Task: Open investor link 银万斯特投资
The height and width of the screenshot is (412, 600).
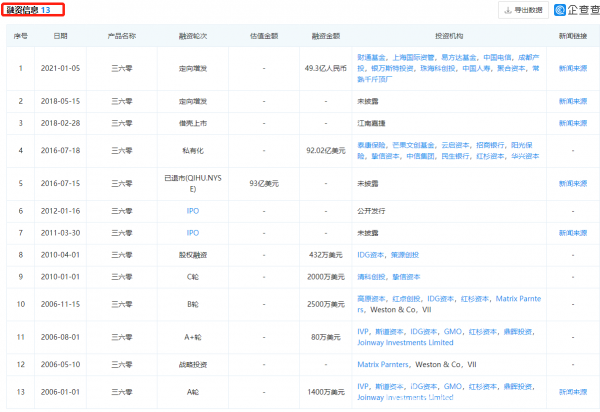Action: pos(392,68)
